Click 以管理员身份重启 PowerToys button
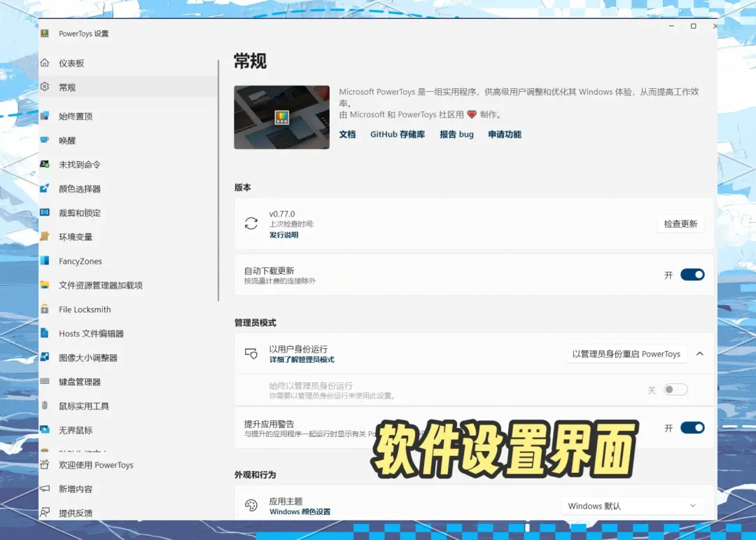756x540 pixels. pyautogui.click(x=626, y=354)
